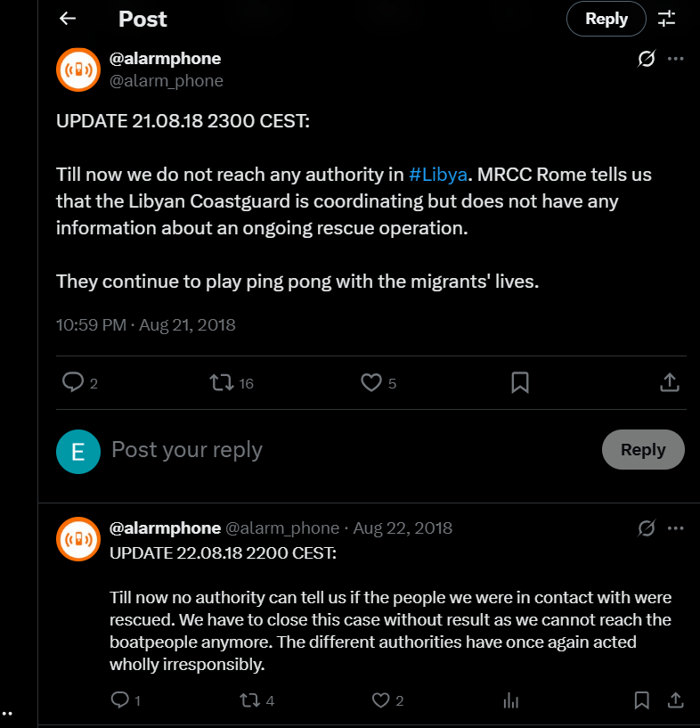Click the Grok icon on Aug 22 reply
The height and width of the screenshot is (728, 700).
tap(647, 528)
